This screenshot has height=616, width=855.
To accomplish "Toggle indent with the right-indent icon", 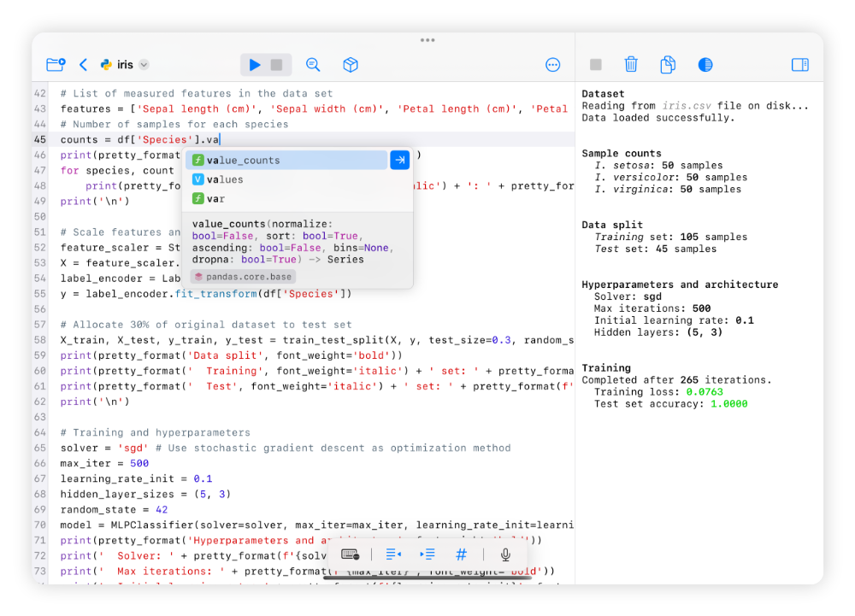I will click(427, 554).
